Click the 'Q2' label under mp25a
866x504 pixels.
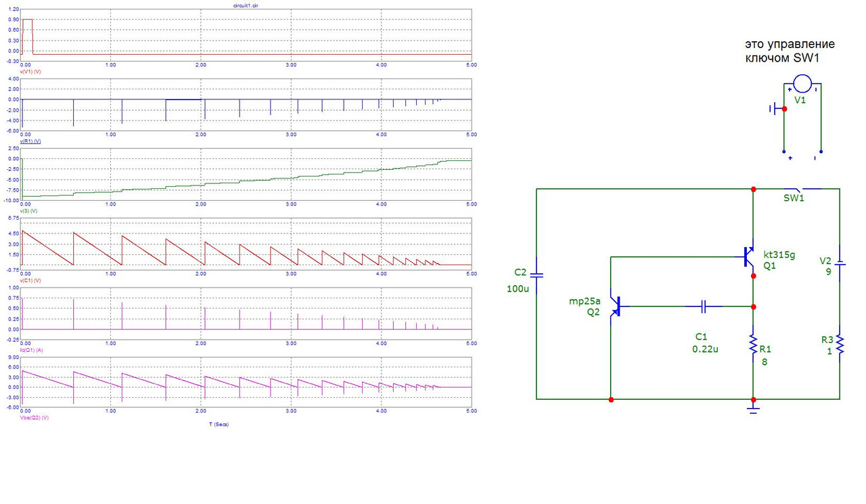[x=593, y=312]
